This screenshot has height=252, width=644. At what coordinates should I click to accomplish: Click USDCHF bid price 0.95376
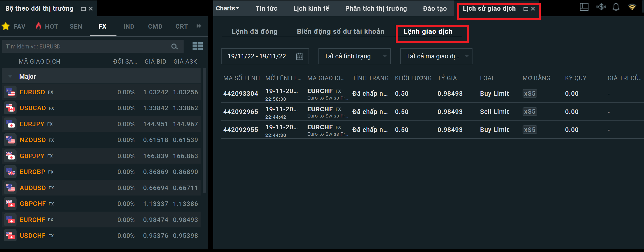click(155, 236)
